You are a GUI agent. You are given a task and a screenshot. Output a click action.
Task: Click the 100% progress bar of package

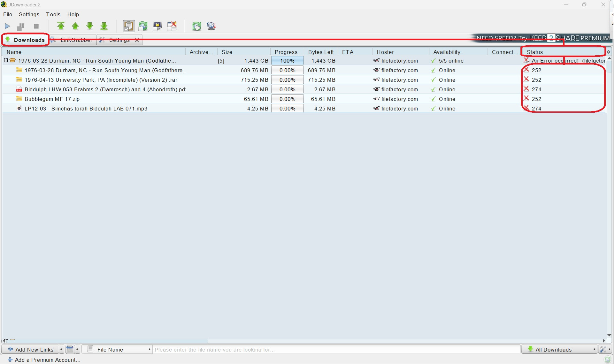point(287,61)
